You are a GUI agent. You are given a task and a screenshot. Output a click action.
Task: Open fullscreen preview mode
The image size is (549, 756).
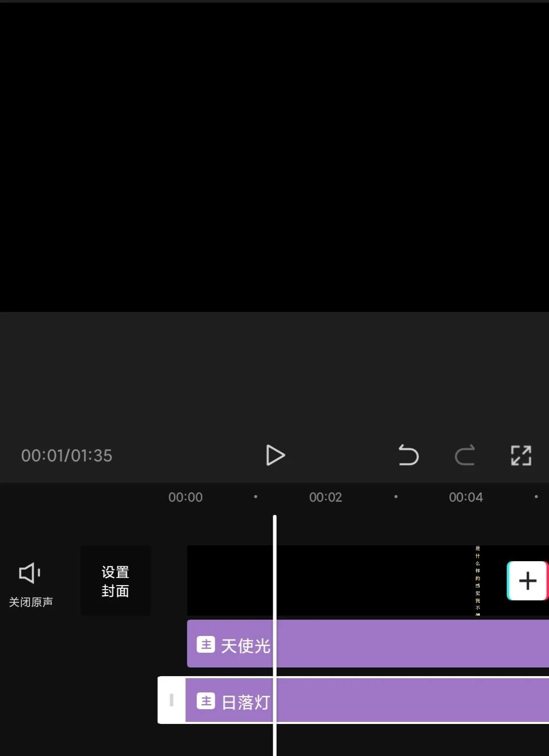coord(521,455)
